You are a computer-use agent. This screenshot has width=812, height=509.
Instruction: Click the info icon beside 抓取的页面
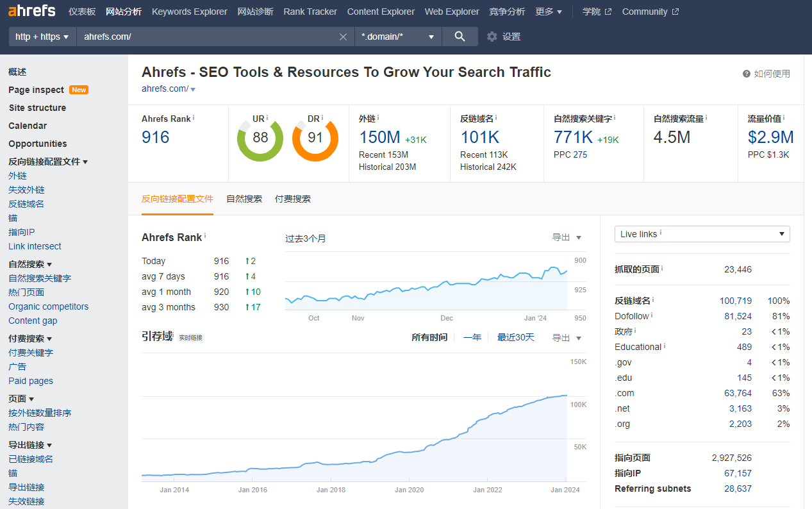pos(662,269)
